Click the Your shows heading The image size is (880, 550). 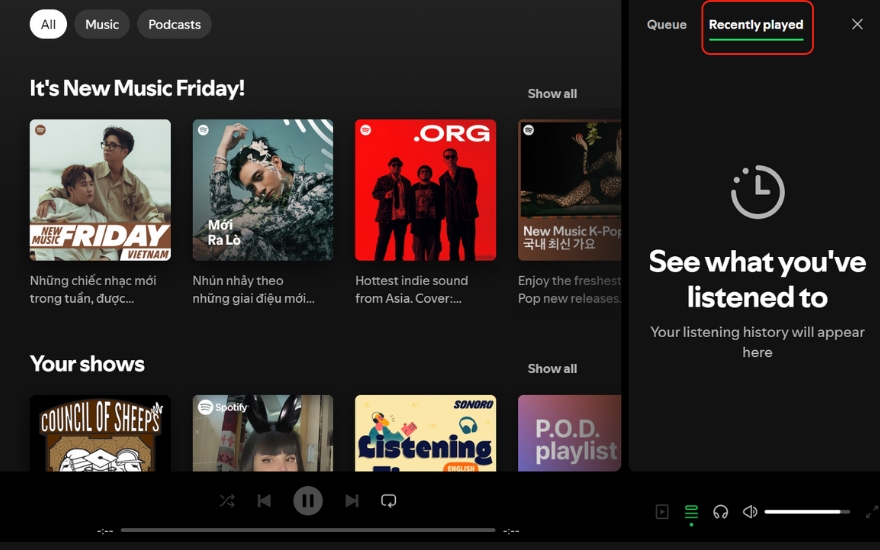click(x=87, y=364)
